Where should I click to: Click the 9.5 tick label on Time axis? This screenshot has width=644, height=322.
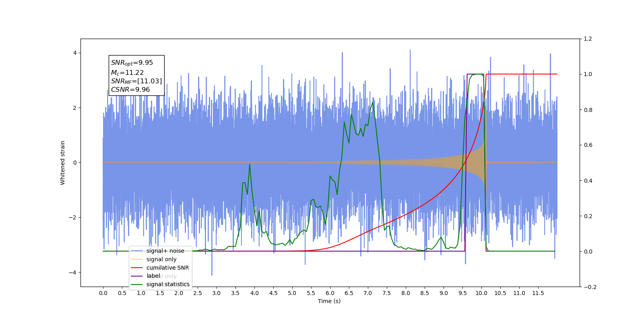pyautogui.click(x=462, y=293)
